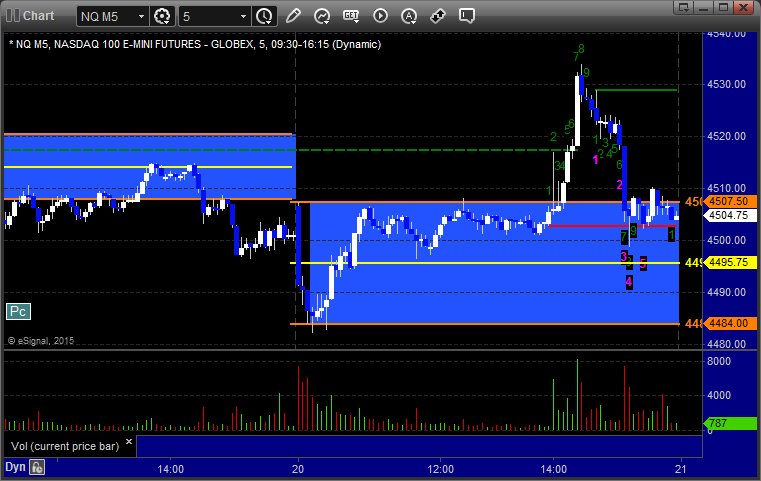
Task: Expand the NQ M5 symbol dropdown arrow
Action: coord(141,17)
